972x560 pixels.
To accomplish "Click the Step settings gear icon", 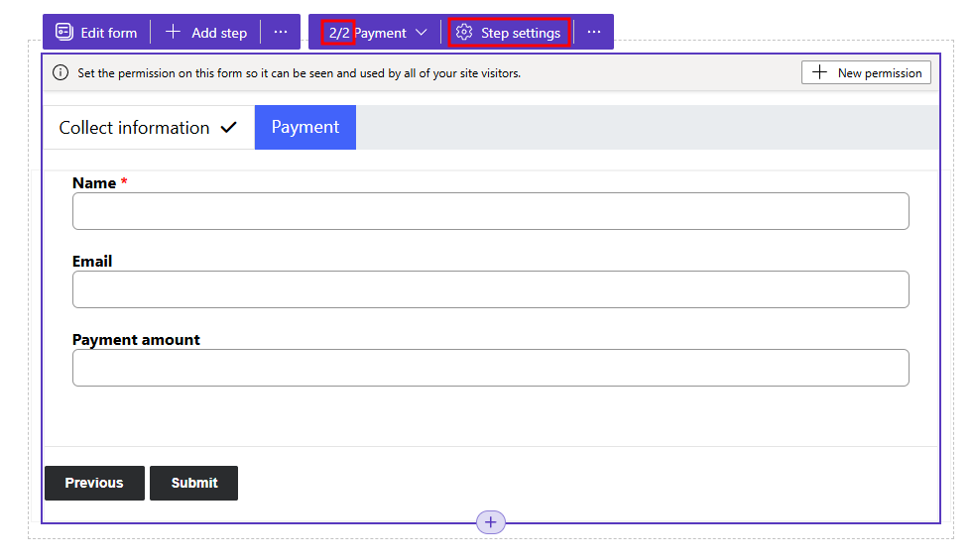I will 464,33.
